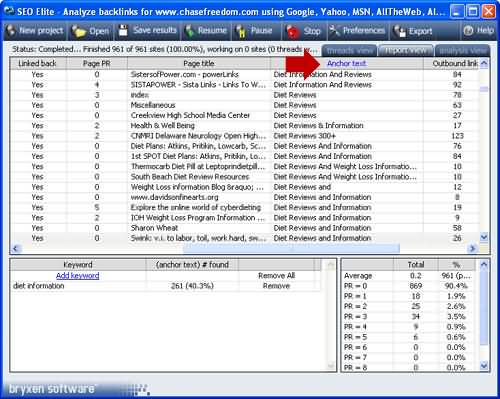The width and height of the screenshot is (500, 399).
Task: Click the horizontal scroll left arrow
Action: click(15, 248)
